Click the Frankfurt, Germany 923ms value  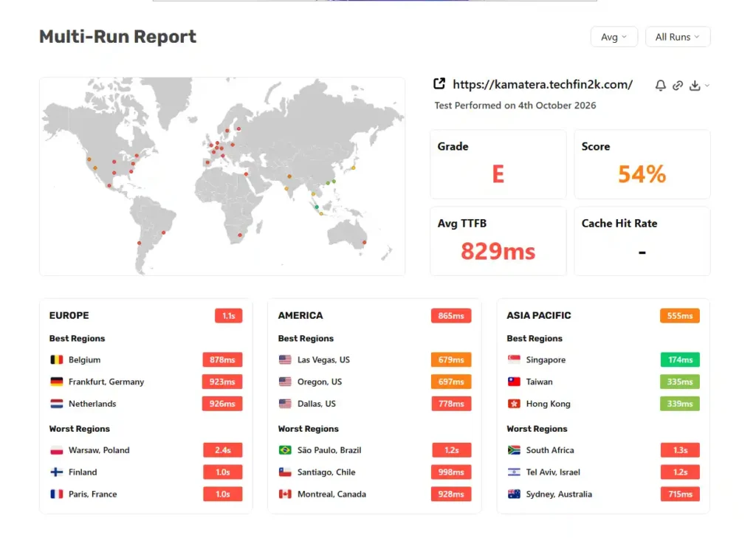pos(222,382)
